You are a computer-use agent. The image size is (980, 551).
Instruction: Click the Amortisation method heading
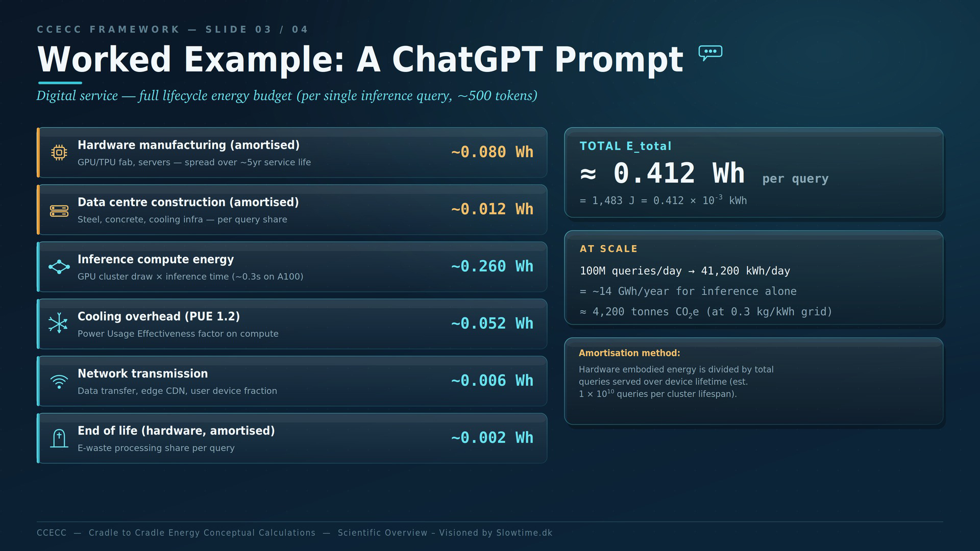pyautogui.click(x=629, y=353)
